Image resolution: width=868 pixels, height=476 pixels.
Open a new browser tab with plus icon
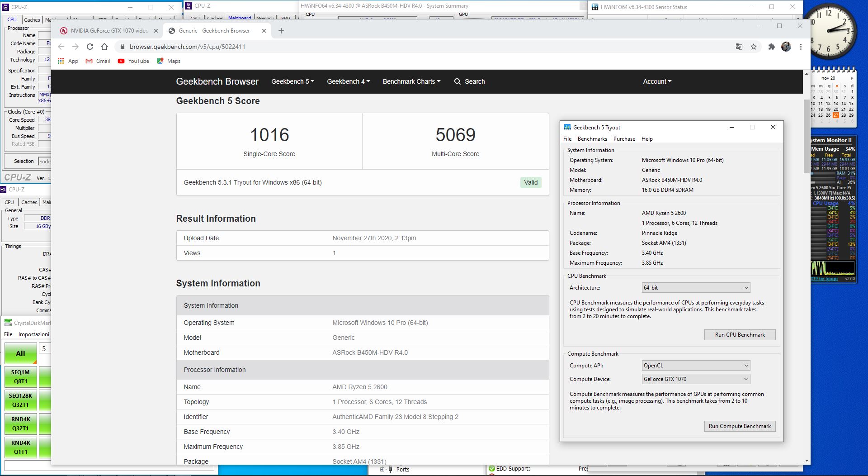[281, 31]
